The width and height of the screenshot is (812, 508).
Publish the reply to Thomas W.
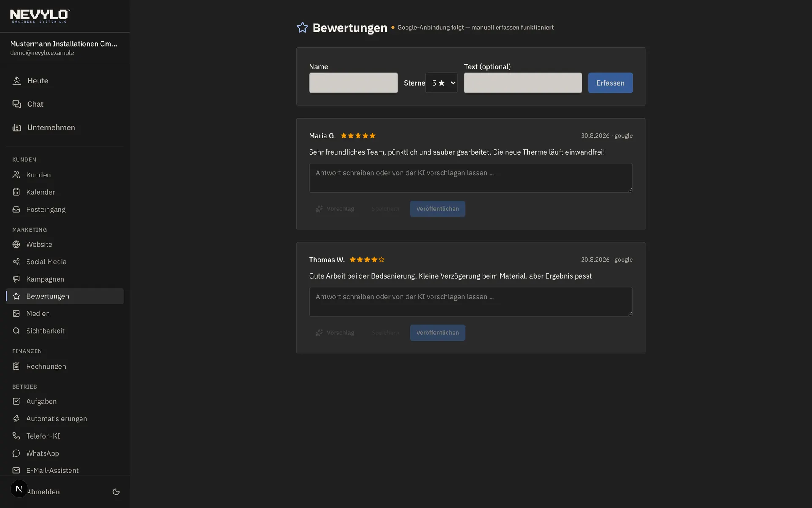437,333
